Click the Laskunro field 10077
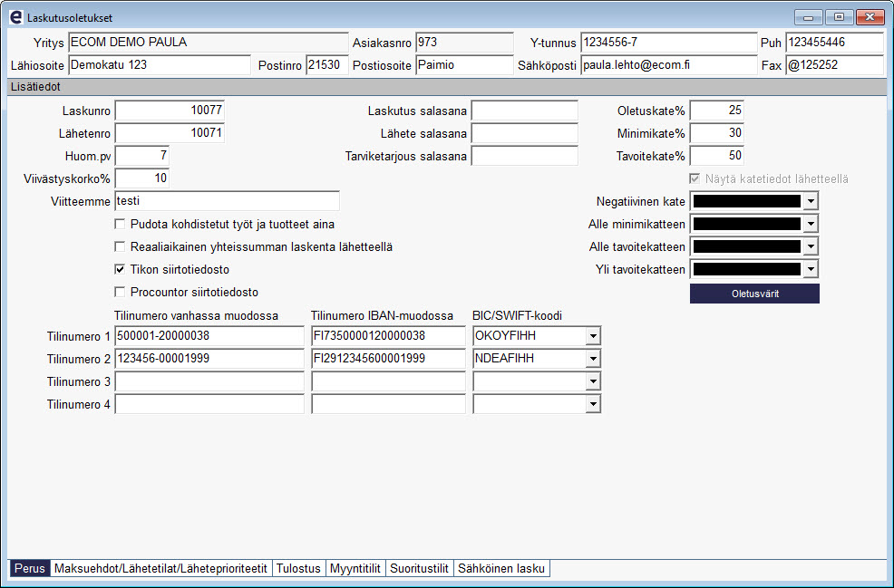The image size is (894, 588). 170,111
